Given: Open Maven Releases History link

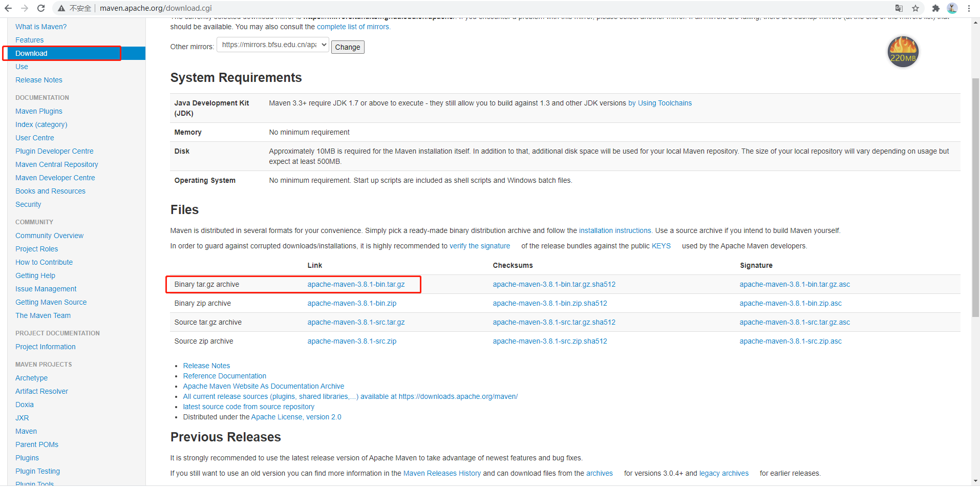Looking at the screenshot, I should tap(442, 473).
